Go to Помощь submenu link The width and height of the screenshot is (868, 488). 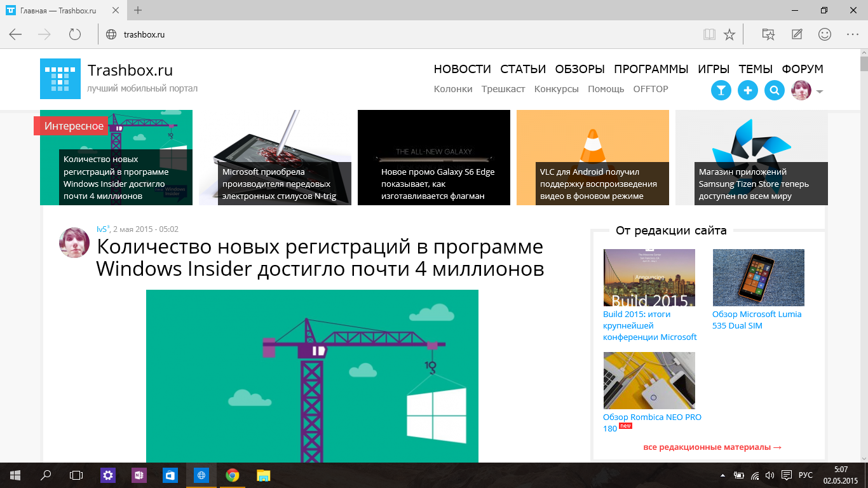click(606, 89)
